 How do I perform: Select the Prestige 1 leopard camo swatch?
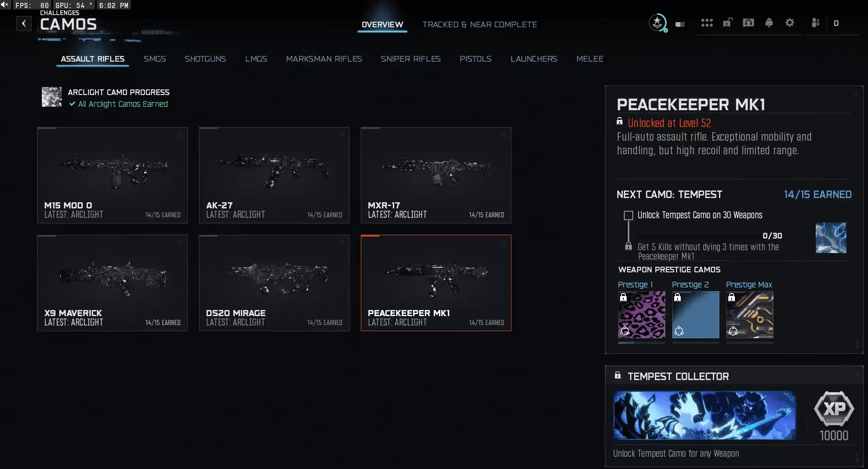click(x=641, y=315)
